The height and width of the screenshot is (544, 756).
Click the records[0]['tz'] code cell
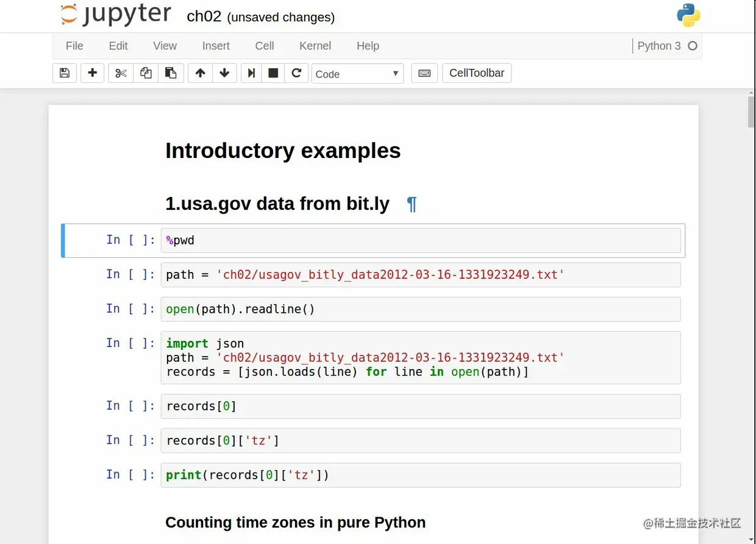click(x=421, y=440)
